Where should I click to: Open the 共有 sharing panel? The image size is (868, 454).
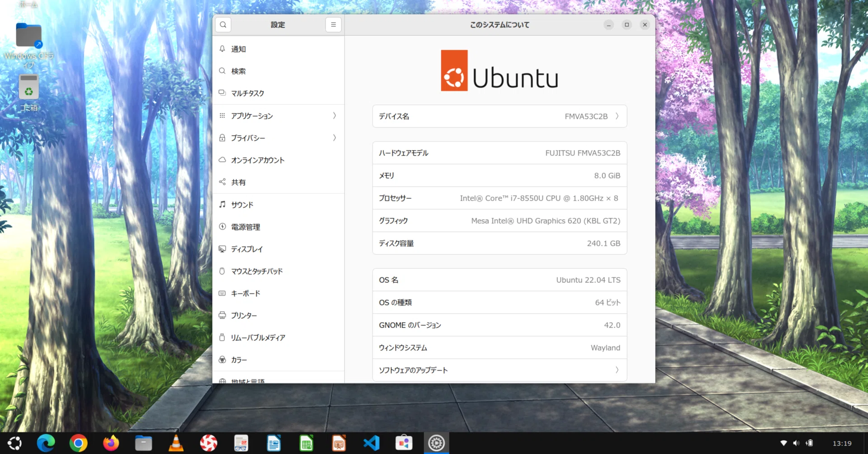tap(278, 183)
